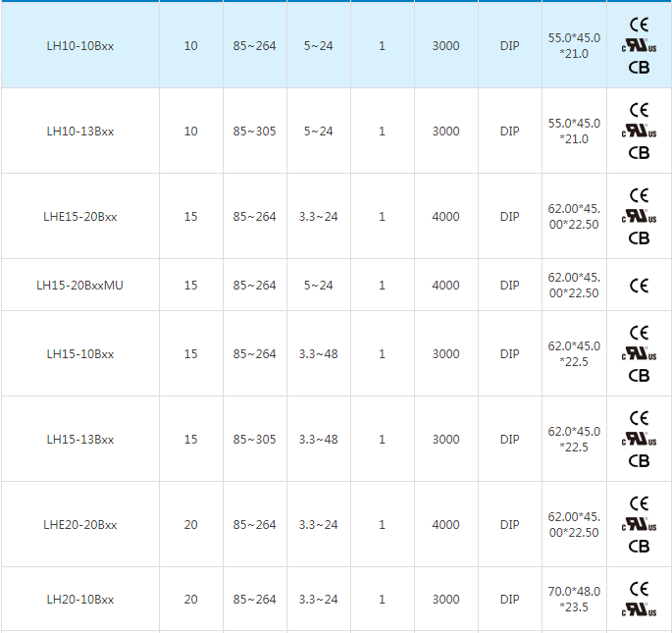Click the UL certification logo in LH10-10Bxx row
Screen dimensions: 672x633
coord(639,46)
